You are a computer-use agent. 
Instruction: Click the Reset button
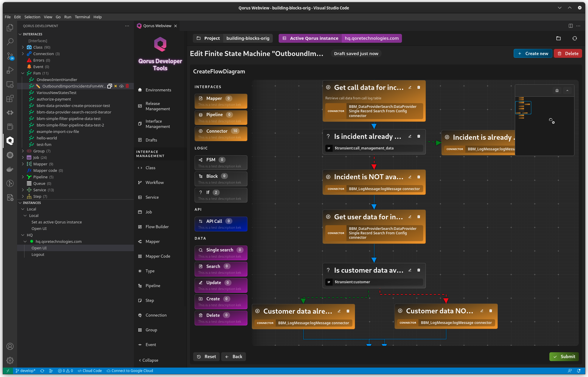(206, 357)
